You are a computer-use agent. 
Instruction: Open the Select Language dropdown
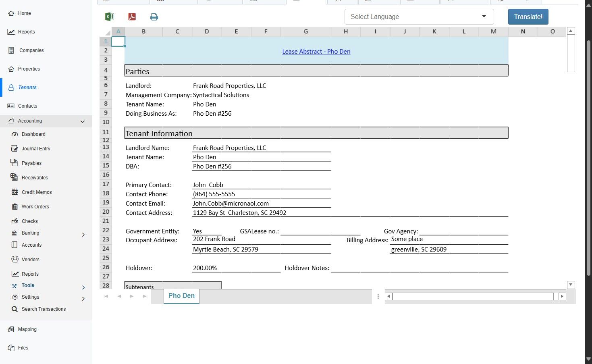pos(419,17)
